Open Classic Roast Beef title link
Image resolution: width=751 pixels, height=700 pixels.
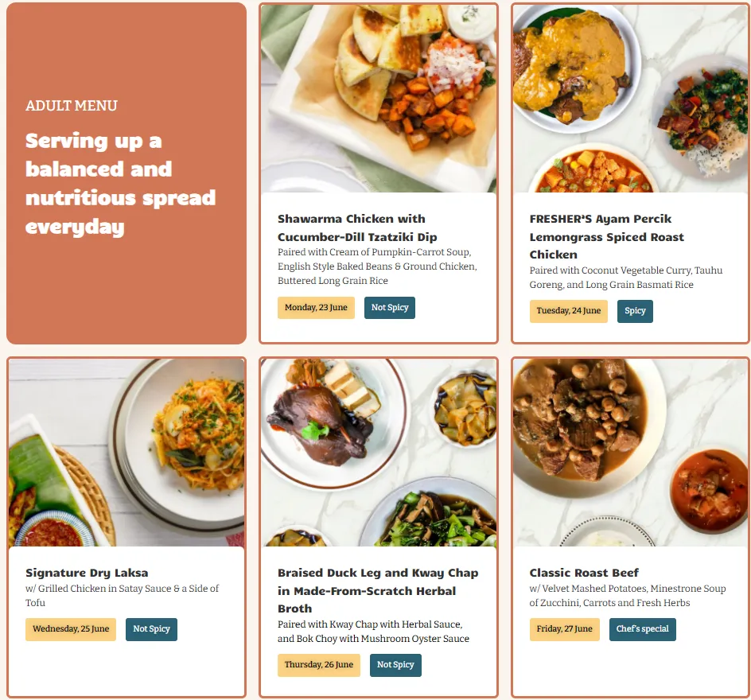584,573
